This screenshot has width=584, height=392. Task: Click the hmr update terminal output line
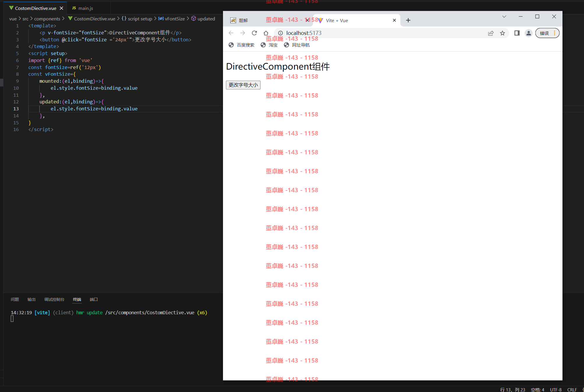pos(109,312)
